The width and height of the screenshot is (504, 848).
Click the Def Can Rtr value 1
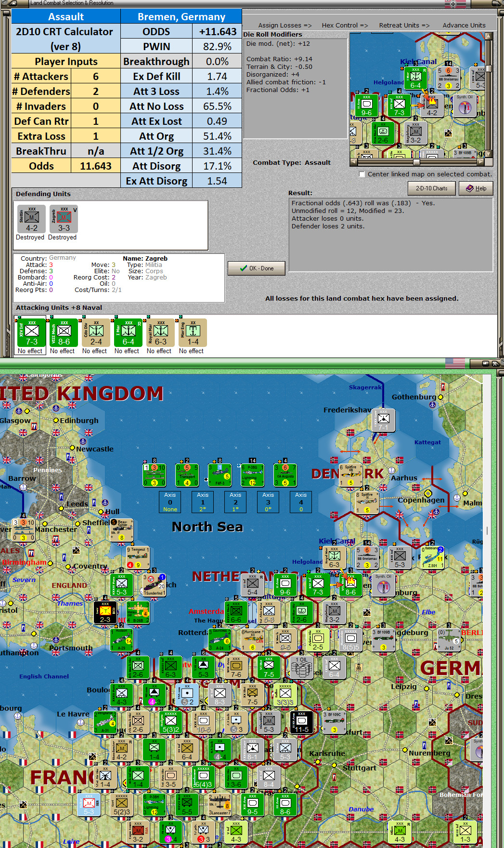[x=96, y=121]
